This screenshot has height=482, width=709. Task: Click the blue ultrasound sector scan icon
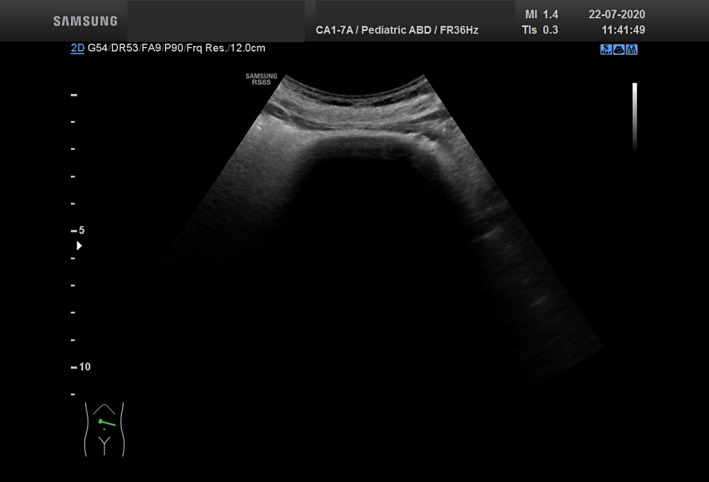tap(619, 50)
